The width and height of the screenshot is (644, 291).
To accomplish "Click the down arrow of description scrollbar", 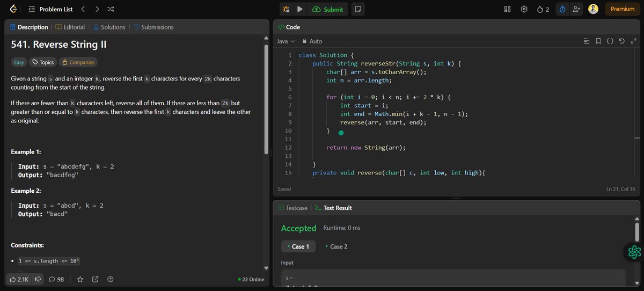I will tap(265, 268).
